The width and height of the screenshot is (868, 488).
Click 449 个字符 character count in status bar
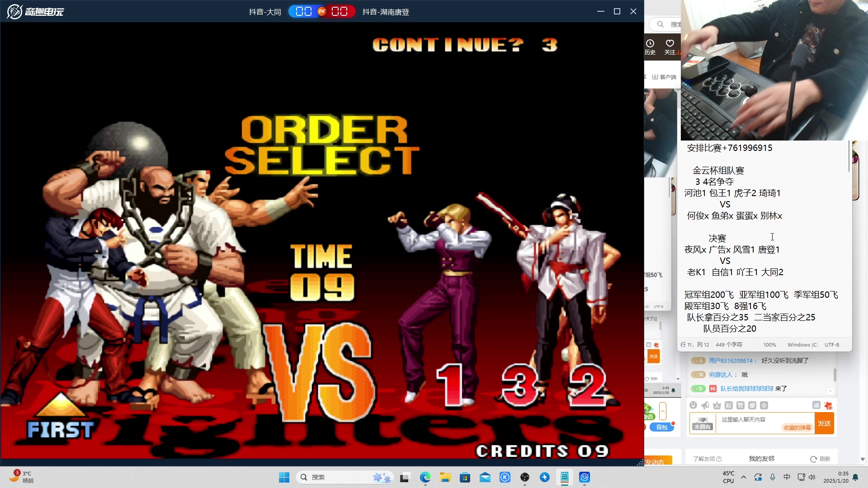[729, 345]
